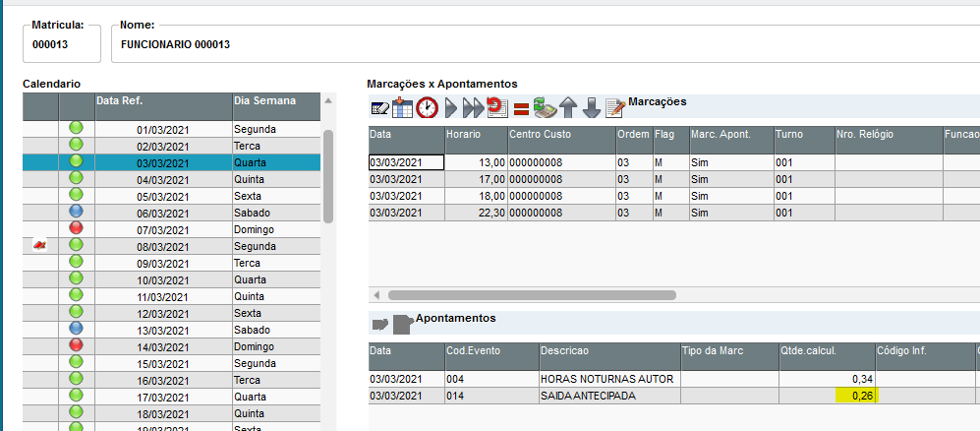This screenshot has height=431, width=980.
Task: Click the gray down arrow icon
Action: (x=592, y=107)
